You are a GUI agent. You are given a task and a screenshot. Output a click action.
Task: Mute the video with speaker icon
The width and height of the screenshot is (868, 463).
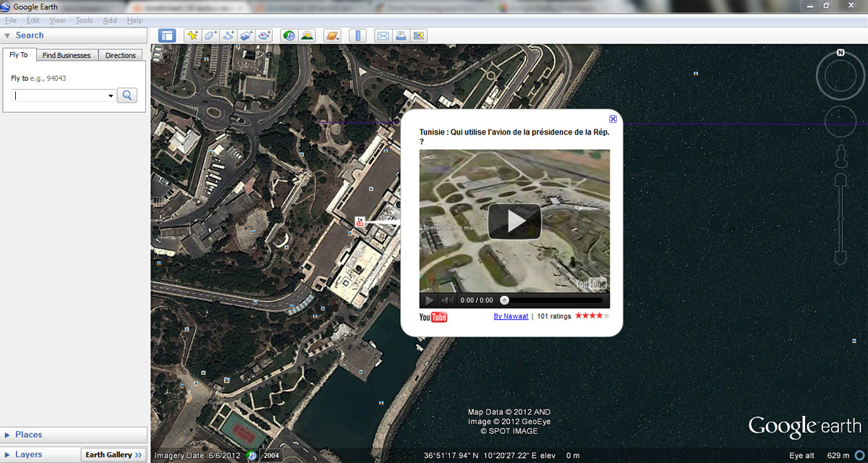pyautogui.click(x=448, y=300)
